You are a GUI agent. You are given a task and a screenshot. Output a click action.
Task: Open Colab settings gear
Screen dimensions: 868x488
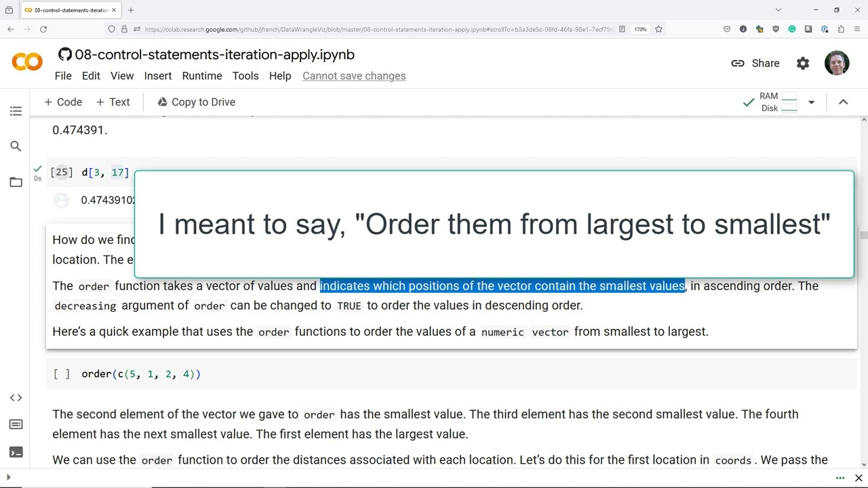tap(803, 63)
